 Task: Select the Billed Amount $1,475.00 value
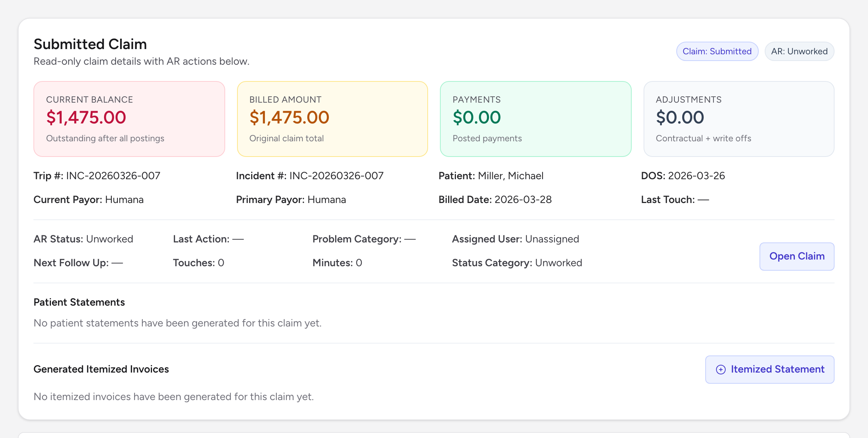(289, 117)
